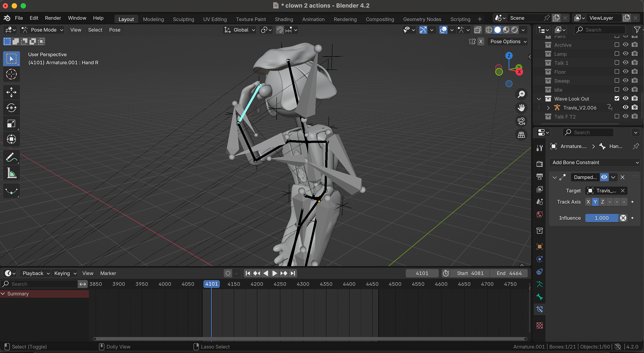Play the animation forward

(274, 273)
